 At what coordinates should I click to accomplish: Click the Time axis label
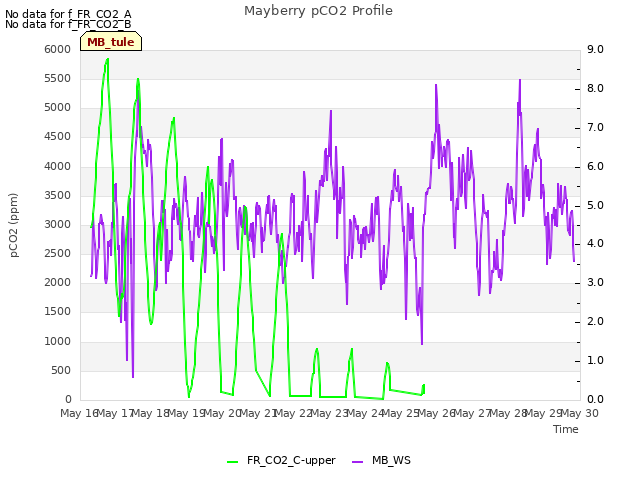point(566,429)
